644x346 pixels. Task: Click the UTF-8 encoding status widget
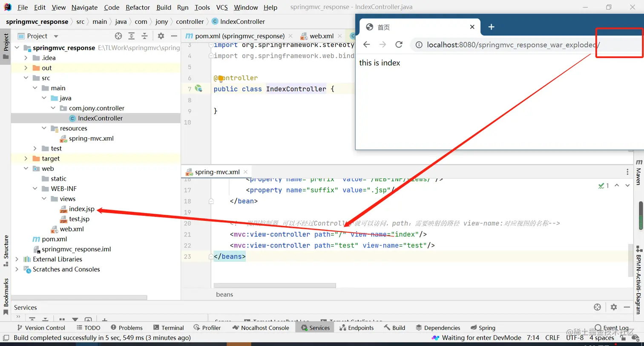pyautogui.click(x=575, y=338)
